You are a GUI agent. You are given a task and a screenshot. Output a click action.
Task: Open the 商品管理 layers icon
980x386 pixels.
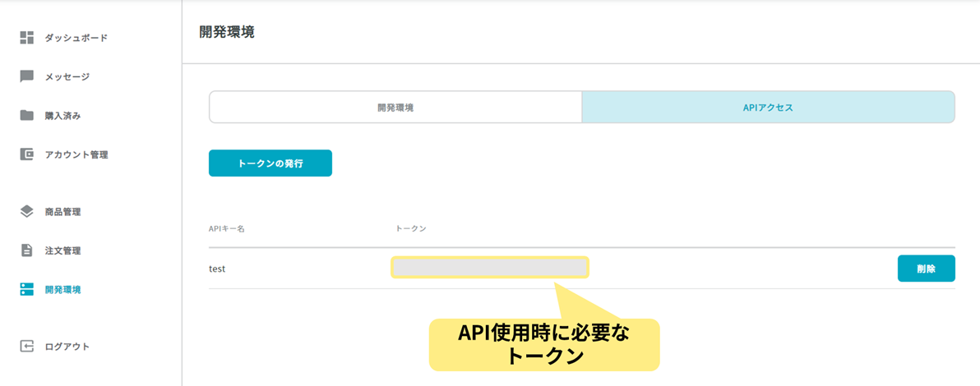pos(26,212)
